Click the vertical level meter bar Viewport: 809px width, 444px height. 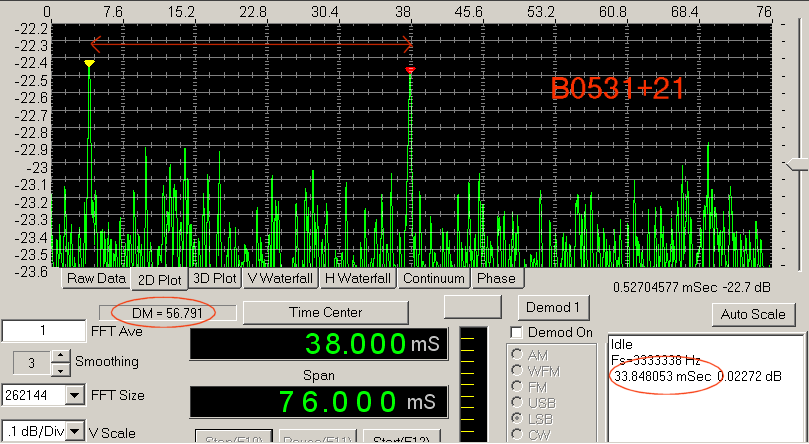(473, 385)
